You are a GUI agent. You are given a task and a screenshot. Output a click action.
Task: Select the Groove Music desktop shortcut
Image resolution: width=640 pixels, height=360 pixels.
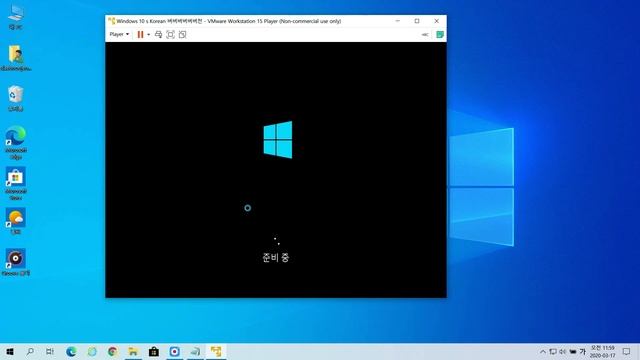tap(16, 262)
